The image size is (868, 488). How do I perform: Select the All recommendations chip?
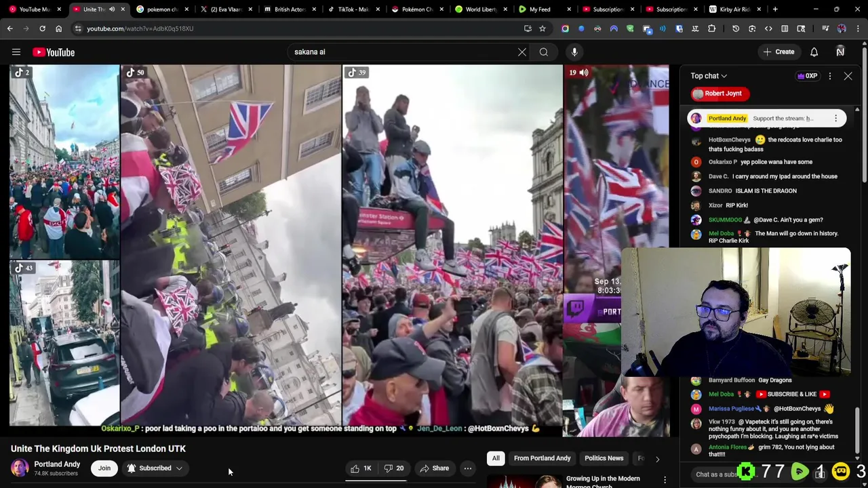point(496,458)
